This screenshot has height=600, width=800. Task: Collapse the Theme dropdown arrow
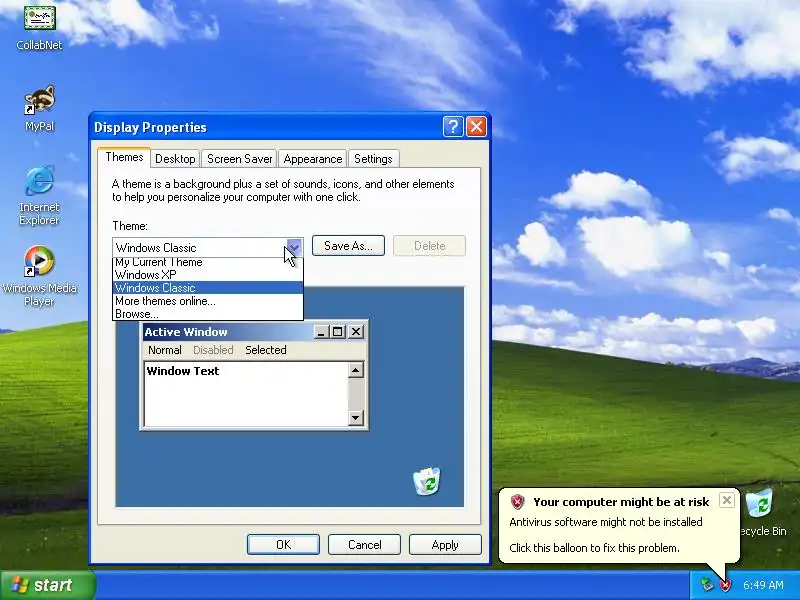(294, 247)
